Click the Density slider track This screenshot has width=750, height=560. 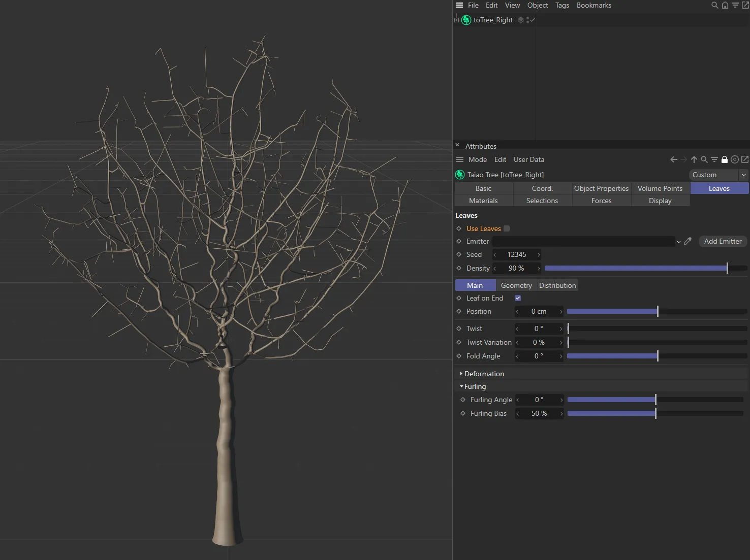635,268
